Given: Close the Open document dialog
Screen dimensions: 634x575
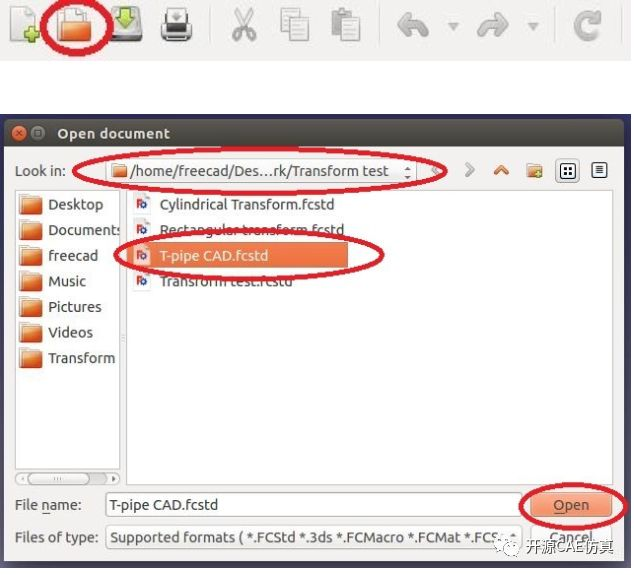Looking at the screenshot, I should (19, 133).
